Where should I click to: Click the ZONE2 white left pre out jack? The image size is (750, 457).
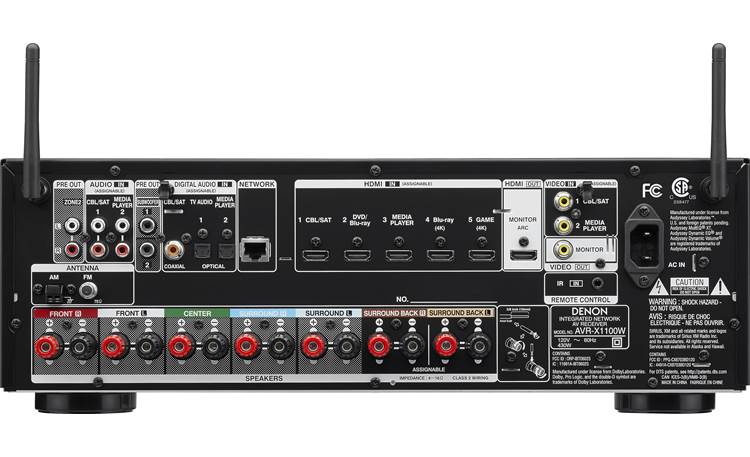pos(72,224)
